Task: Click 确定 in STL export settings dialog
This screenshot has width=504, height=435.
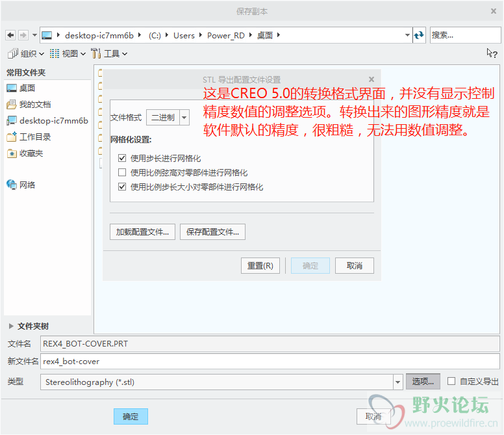Action: click(310, 266)
